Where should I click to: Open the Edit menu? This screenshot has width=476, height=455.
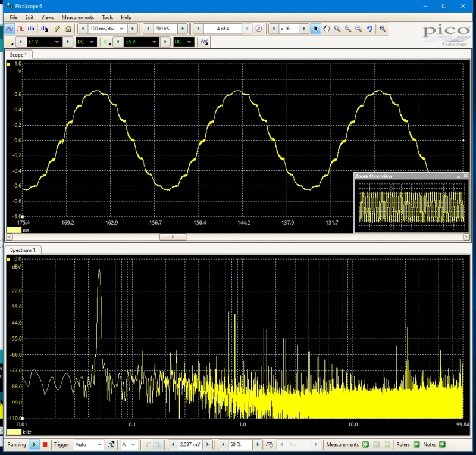point(29,18)
